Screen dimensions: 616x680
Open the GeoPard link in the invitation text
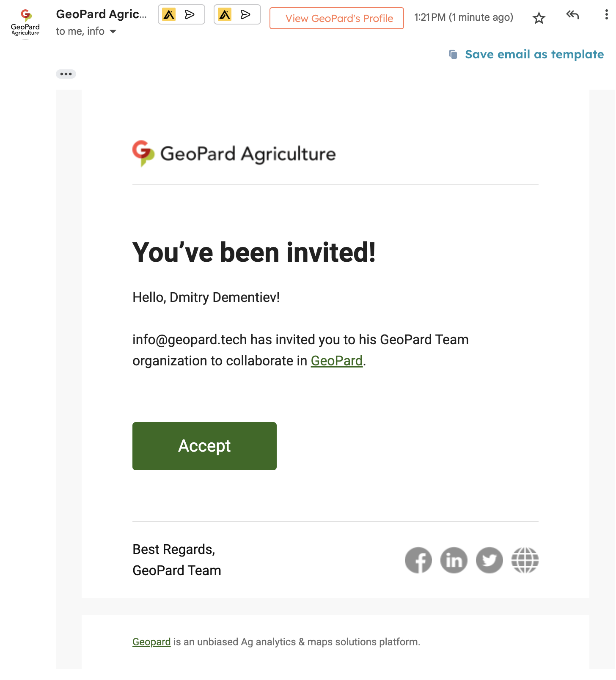click(x=336, y=361)
